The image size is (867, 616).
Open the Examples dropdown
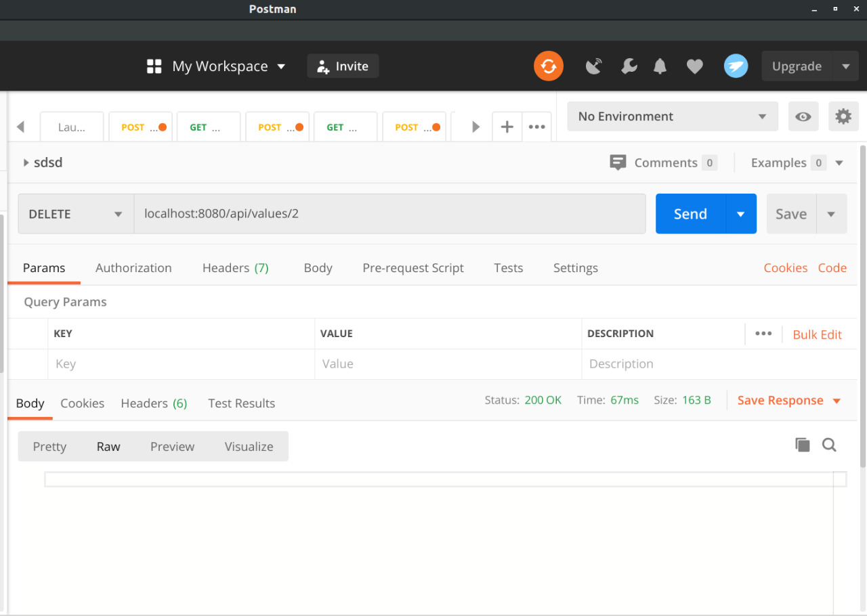click(797, 162)
